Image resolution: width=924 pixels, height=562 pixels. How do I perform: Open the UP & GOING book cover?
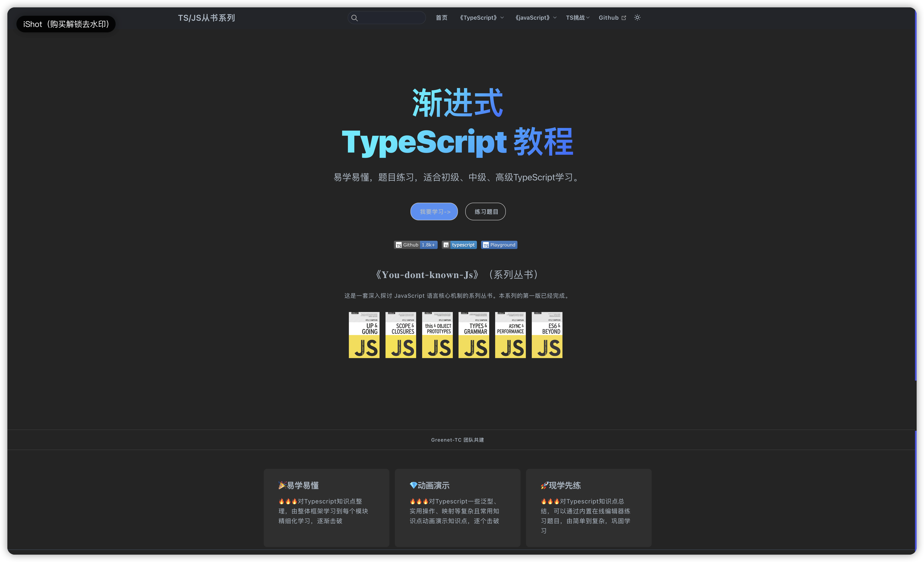[364, 335]
